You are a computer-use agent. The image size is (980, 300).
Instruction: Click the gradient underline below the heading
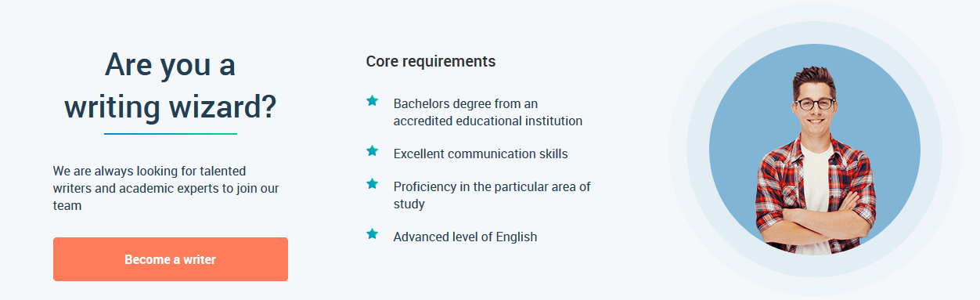tap(170, 134)
